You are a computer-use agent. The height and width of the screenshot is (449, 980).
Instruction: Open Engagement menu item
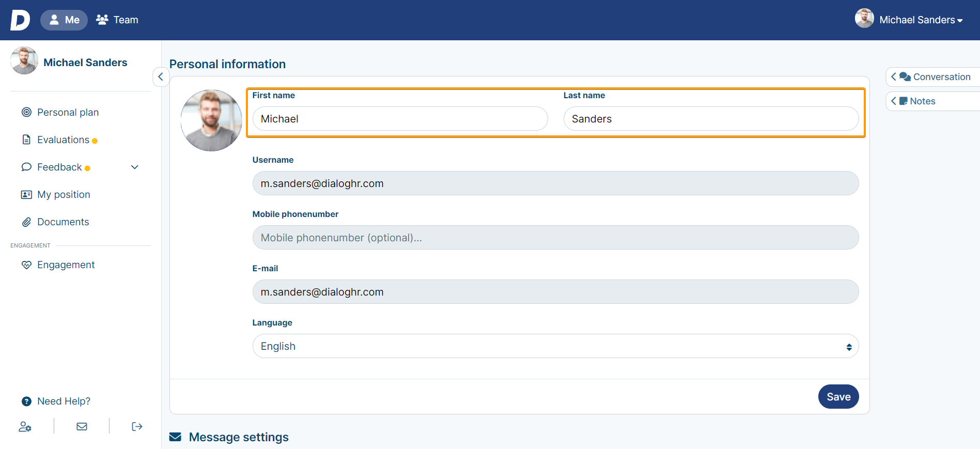click(x=66, y=265)
